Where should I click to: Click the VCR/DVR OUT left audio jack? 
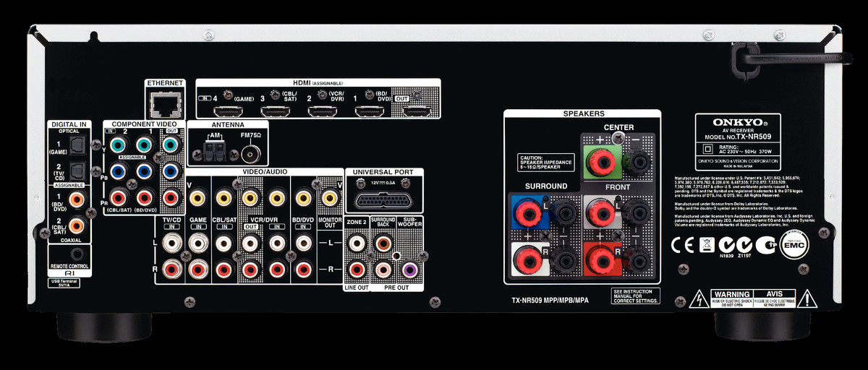coord(250,244)
